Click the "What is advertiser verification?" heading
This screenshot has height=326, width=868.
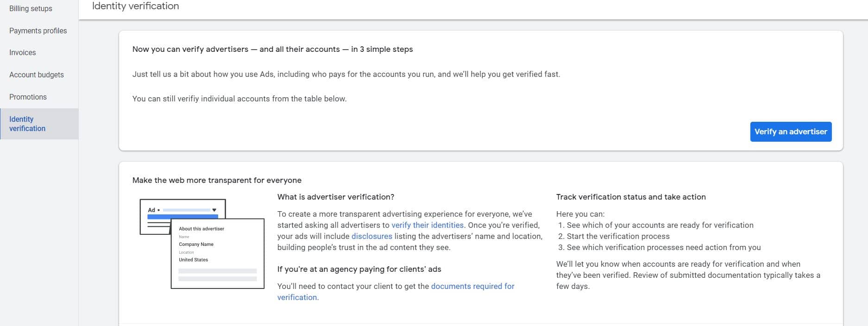pos(336,197)
